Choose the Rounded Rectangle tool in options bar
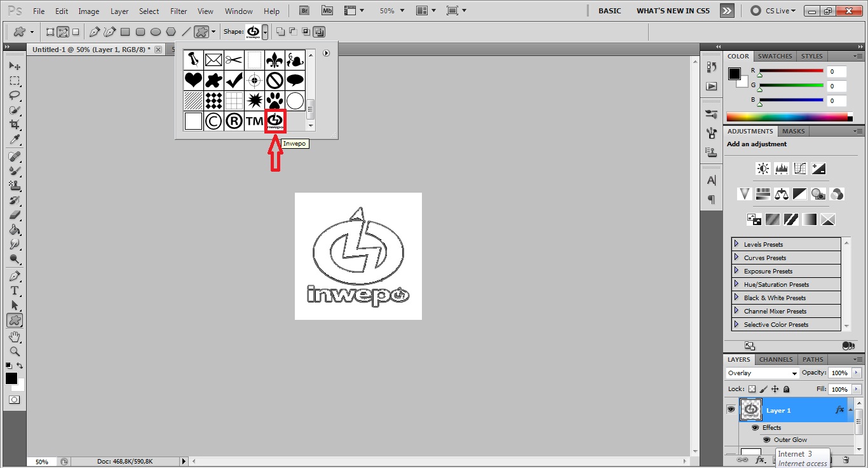Image resolution: width=868 pixels, height=468 pixels. pos(140,32)
